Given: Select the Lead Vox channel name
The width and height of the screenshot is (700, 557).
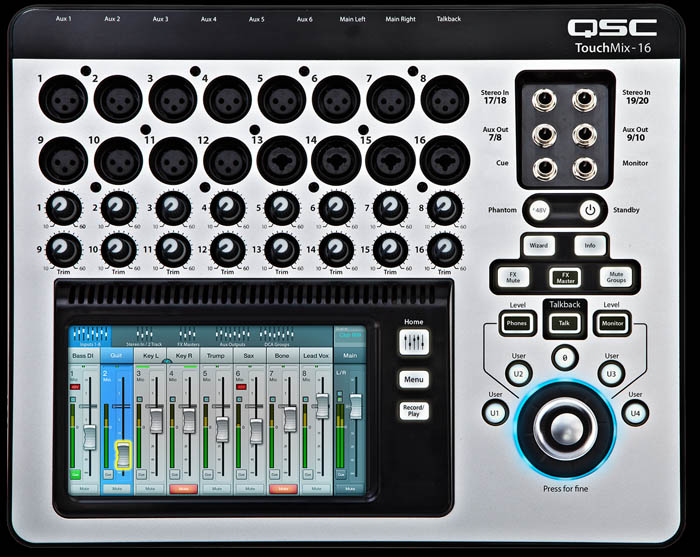Looking at the screenshot, I should pos(318,355).
